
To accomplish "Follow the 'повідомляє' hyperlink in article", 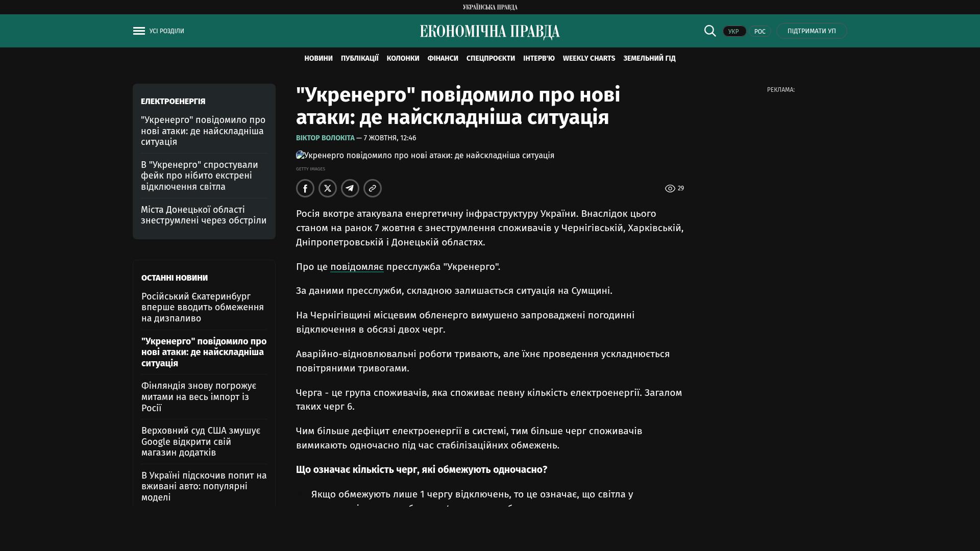I will (357, 267).
